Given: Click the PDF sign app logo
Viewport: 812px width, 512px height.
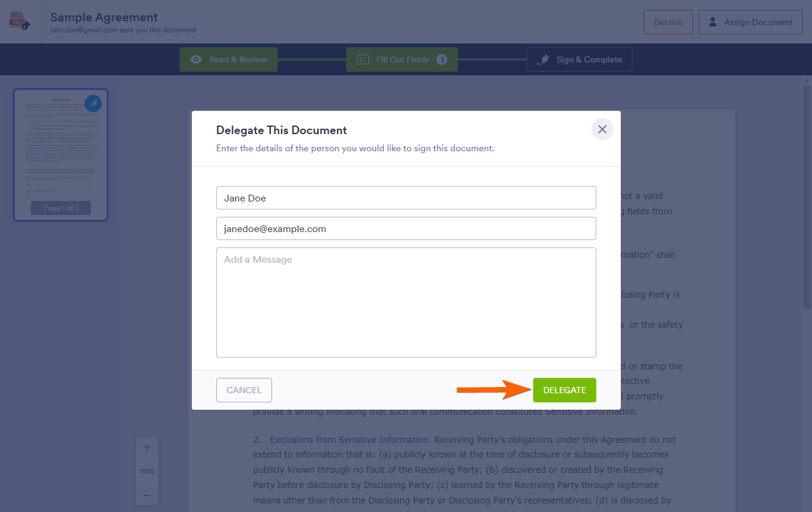Looking at the screenshot, I should coord(20,21).
